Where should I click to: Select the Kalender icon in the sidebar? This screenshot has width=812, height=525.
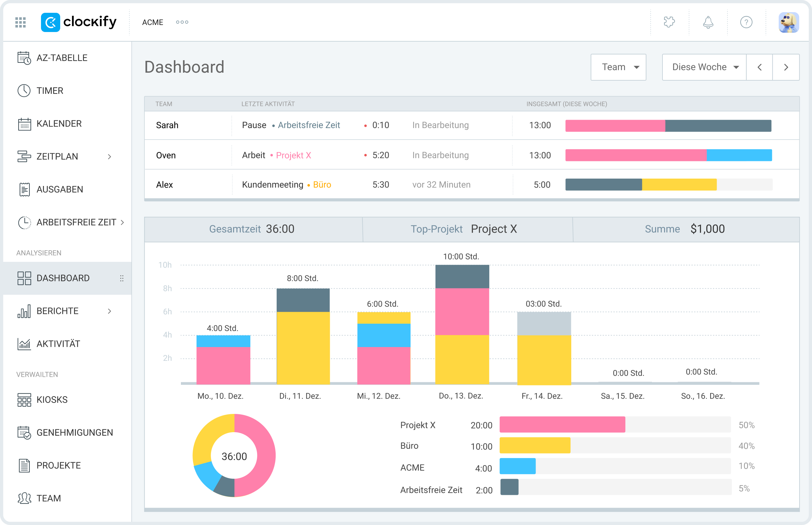tap(24, 124)
